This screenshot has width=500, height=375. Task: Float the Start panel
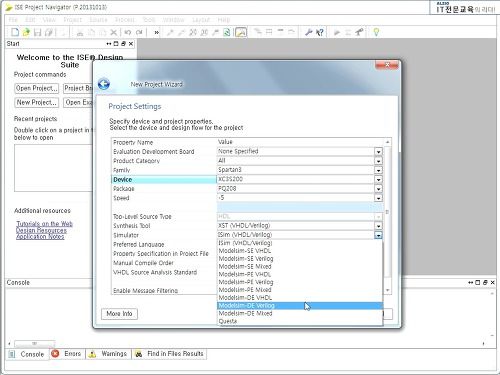(x=123, y=44)
